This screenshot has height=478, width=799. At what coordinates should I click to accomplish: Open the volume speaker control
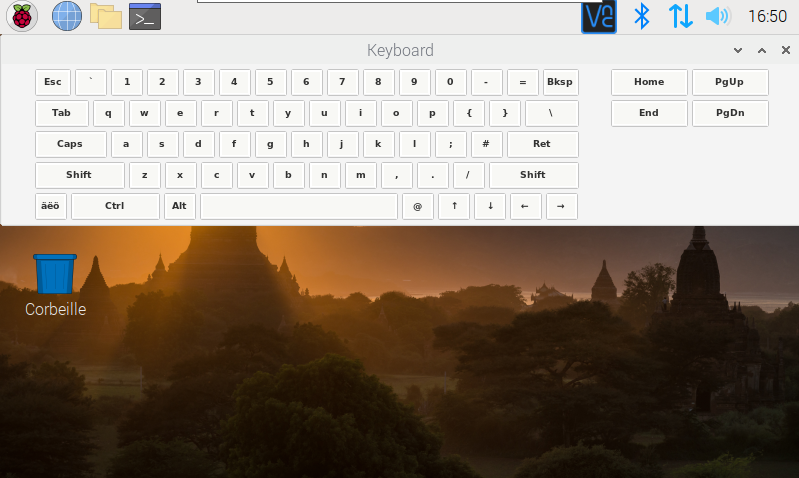[x=718, y=16]
